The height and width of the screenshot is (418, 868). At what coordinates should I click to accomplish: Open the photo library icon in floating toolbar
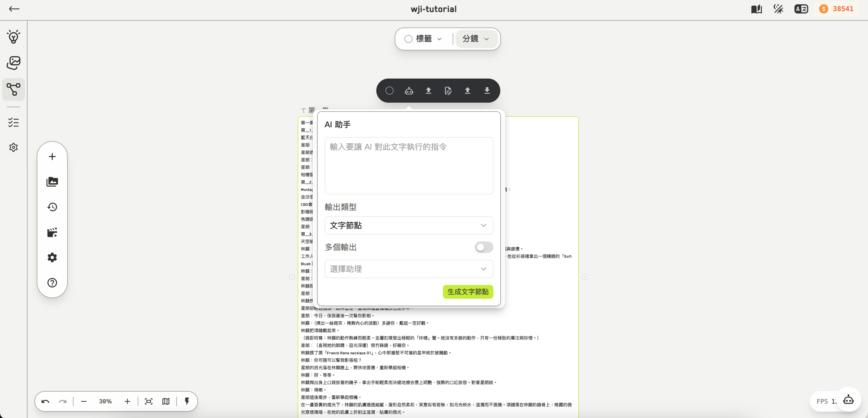(x=52, y=182)
